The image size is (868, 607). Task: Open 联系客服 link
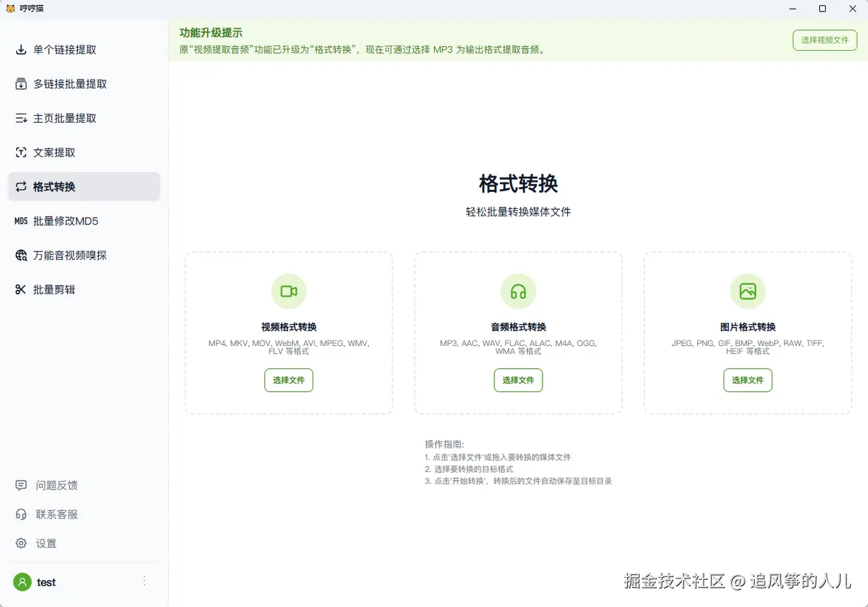tap(57, 515)
